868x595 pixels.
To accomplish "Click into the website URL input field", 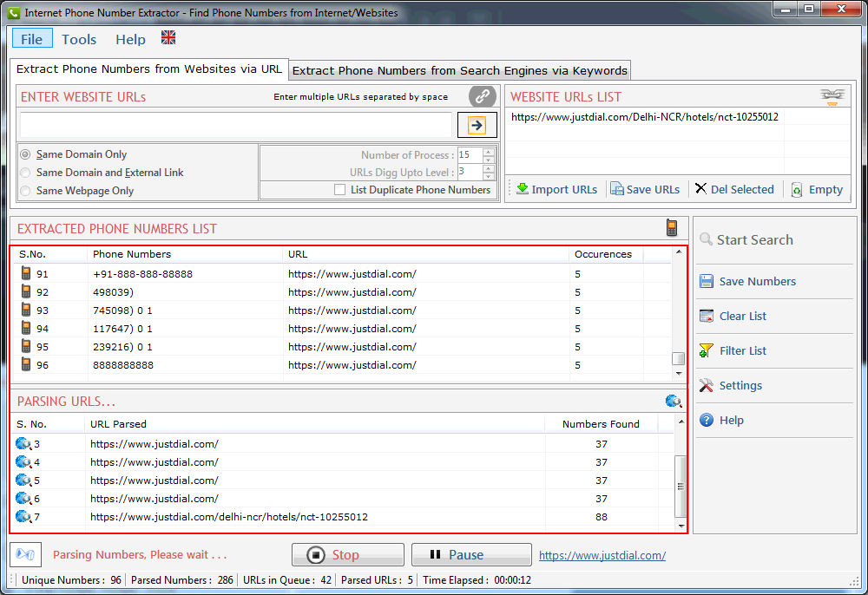I will 236,125.
